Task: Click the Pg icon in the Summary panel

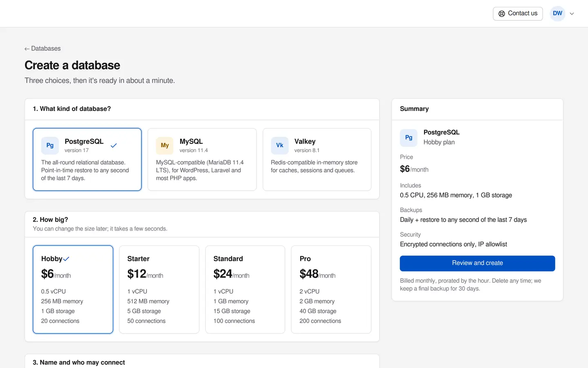Action: pos(409,138)
